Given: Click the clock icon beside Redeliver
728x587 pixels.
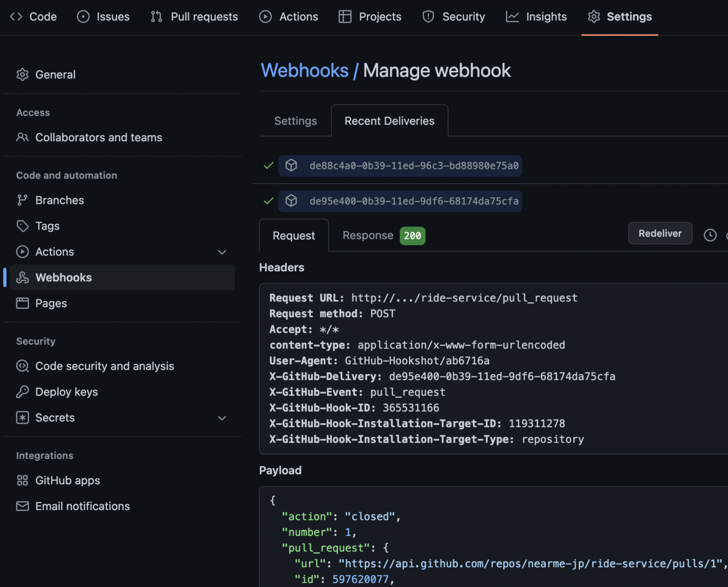Looking at the screenshot, I should (710, 235).
